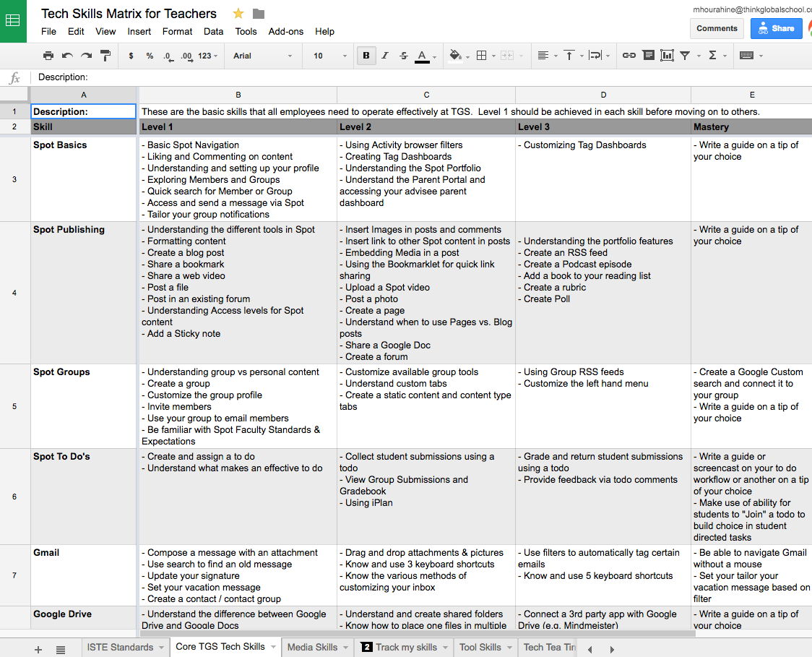The height and width of the screenshot is (657, 812).
Task: Select row 4 header
Action: [14, 293]
